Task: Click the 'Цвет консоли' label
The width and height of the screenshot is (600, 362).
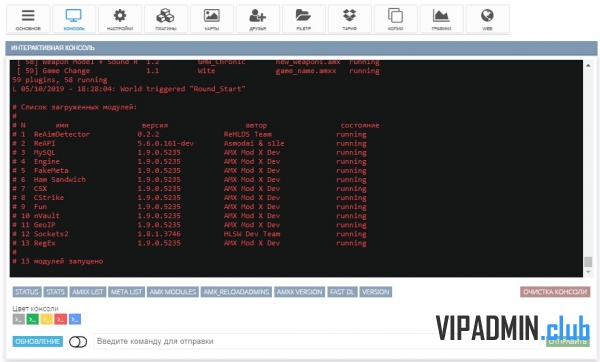Action: [x=35, y=308]
